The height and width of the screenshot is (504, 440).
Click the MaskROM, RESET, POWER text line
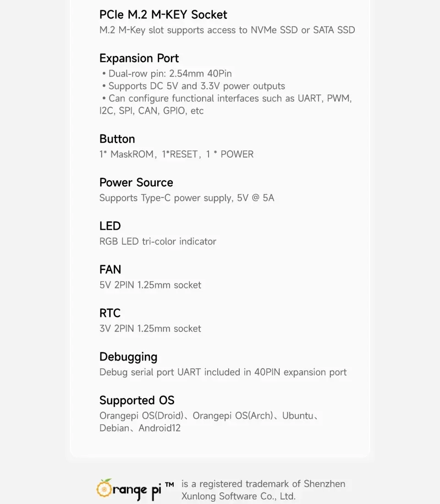(176, 154)
